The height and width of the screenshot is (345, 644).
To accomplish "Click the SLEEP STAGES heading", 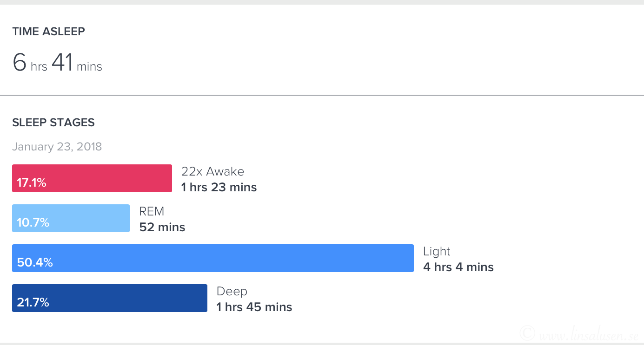I will pyautogui.click(x=53, y=123).
